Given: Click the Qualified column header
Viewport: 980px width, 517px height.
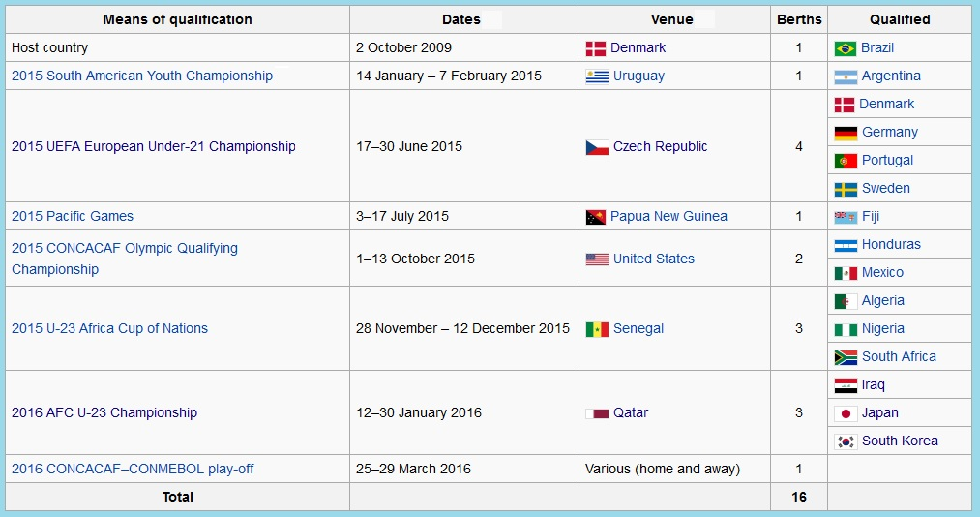Looking at the screenshot, I should coord(900,19).
